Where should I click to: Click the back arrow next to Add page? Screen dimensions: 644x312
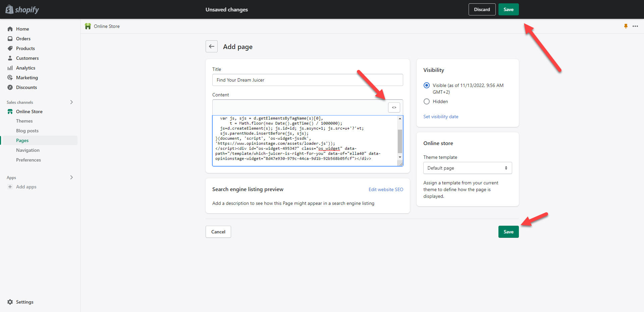click(x=211, y=46)
